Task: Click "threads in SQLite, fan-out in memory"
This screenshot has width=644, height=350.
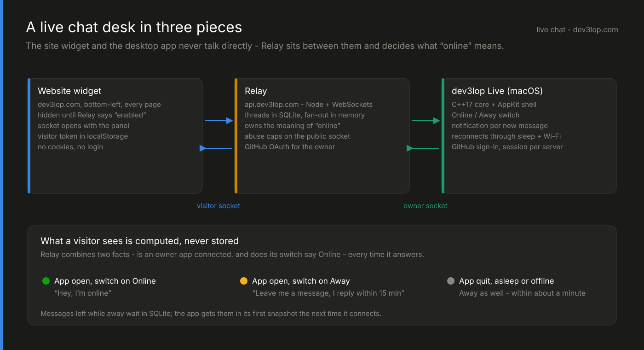Action: click(305, 115)
